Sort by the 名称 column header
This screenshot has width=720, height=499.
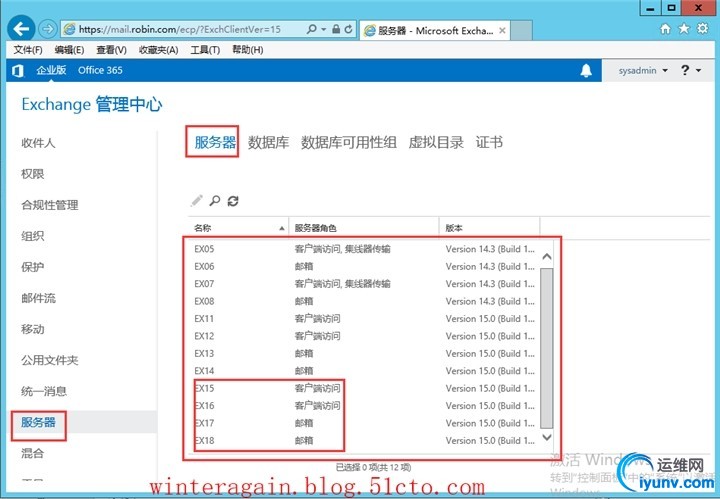[x=238, y=228]
